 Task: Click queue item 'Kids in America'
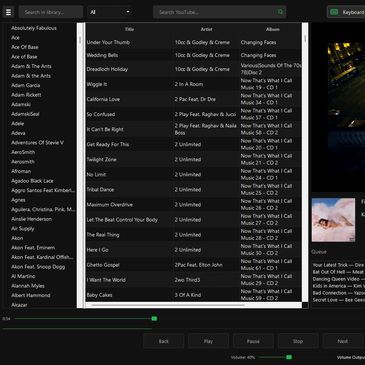(x=338, y=286)
